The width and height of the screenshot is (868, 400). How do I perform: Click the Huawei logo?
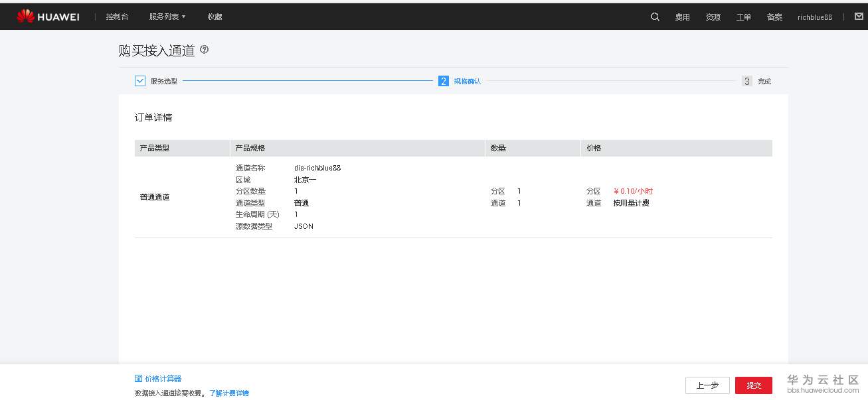(x=48, y=17)
